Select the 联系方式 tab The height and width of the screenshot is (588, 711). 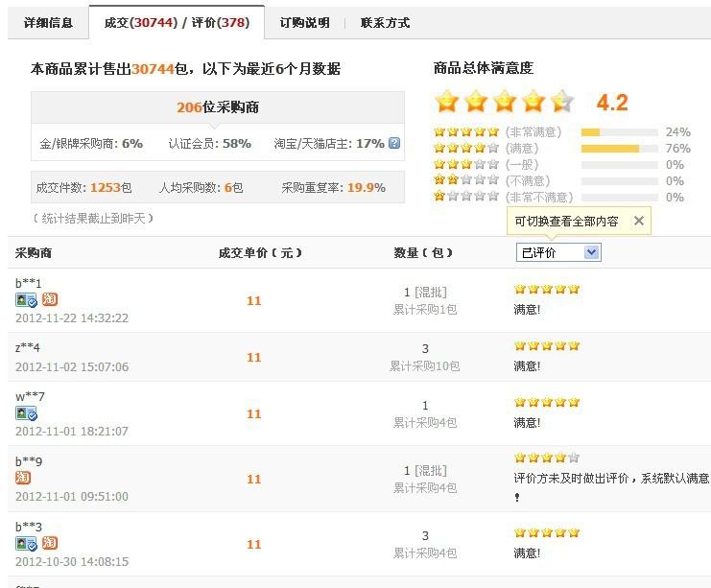coord(385,22)
